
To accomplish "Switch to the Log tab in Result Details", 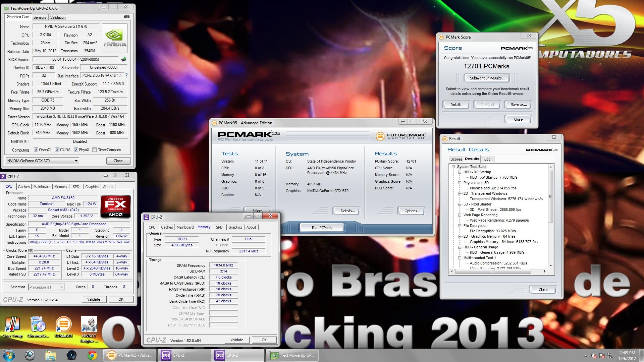I will coord(487,159).
